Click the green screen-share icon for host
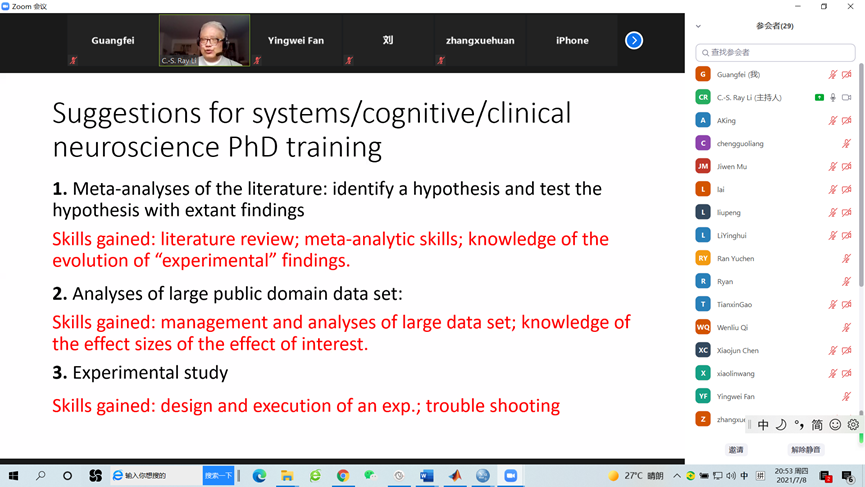This screenshot has height=487, width=865. pyautogui.click(x=819, y=98)
